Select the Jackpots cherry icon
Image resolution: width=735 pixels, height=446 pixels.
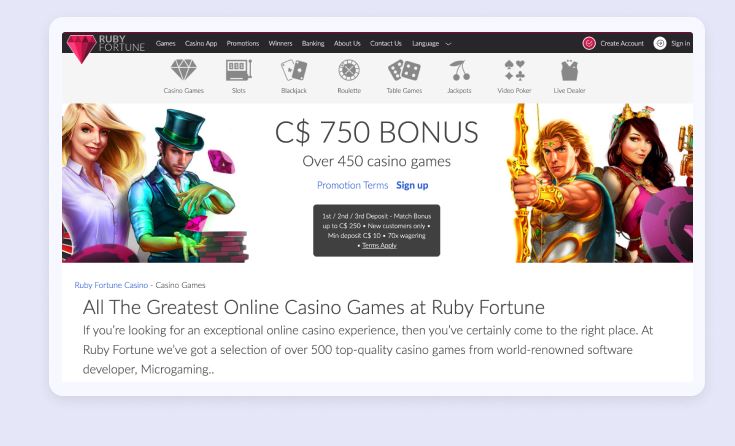click(459, 70)
